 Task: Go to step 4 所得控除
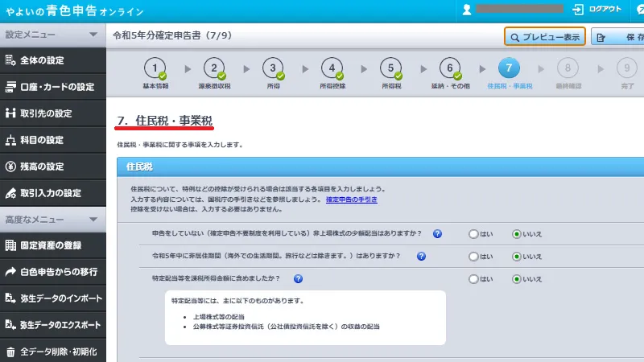[x=332, y=73]
